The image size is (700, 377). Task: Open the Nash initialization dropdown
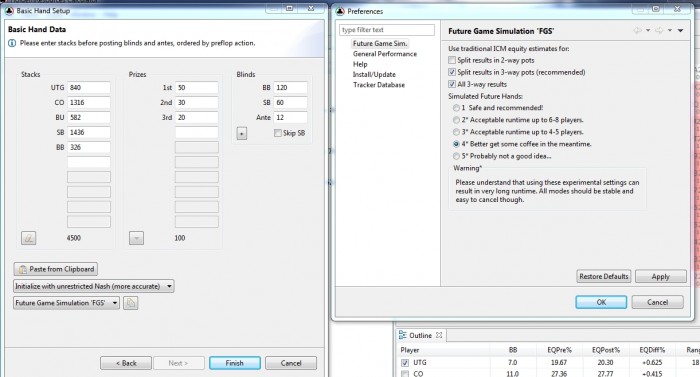(x=94, y=286)
